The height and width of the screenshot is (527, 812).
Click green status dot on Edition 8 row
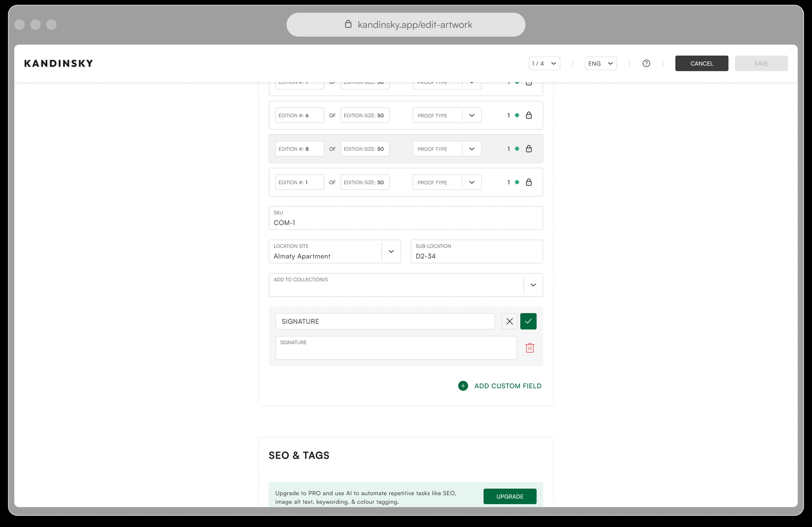pos(517,149)
